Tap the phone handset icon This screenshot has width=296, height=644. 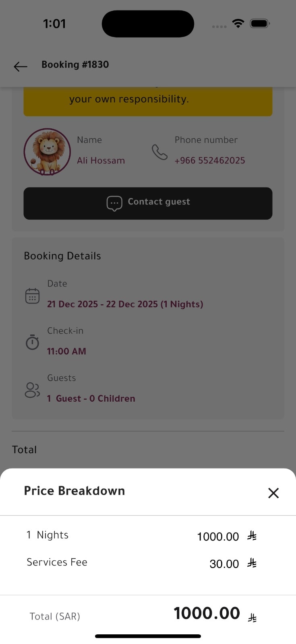click(159, 152)
